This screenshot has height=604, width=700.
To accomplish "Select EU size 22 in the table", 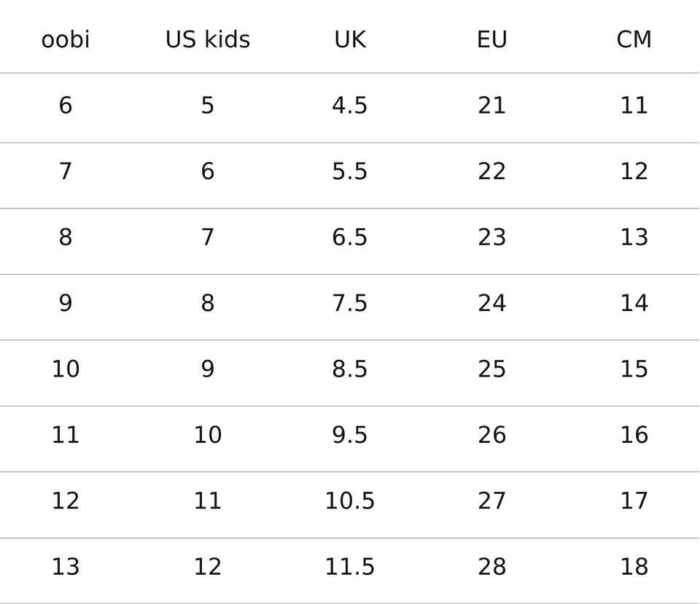I will coord(492,172).
